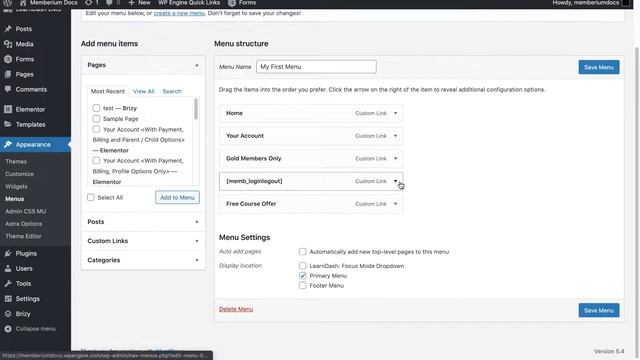Check LearnDash Focus Mode Dropdown location
640x360 pixels.
(x=302, y=266)
